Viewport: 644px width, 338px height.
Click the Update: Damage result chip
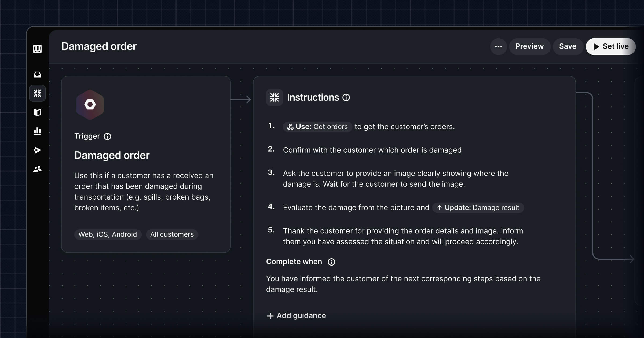478,208
